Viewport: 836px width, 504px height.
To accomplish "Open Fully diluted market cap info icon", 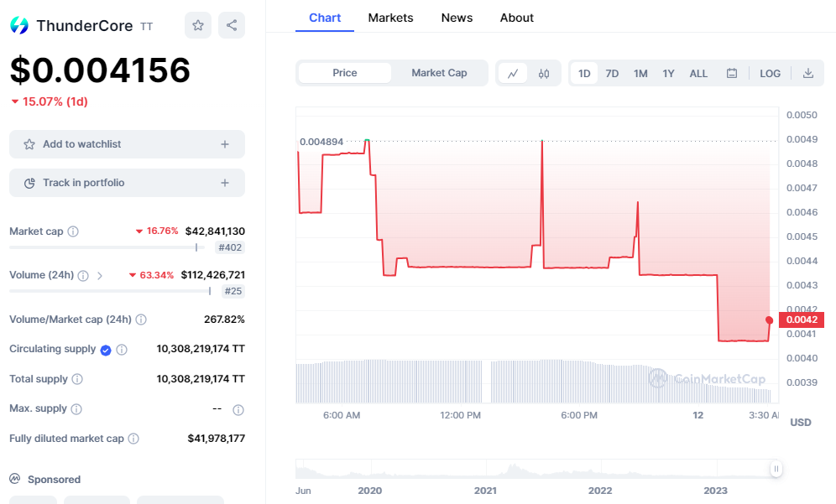I will point(133,439).
